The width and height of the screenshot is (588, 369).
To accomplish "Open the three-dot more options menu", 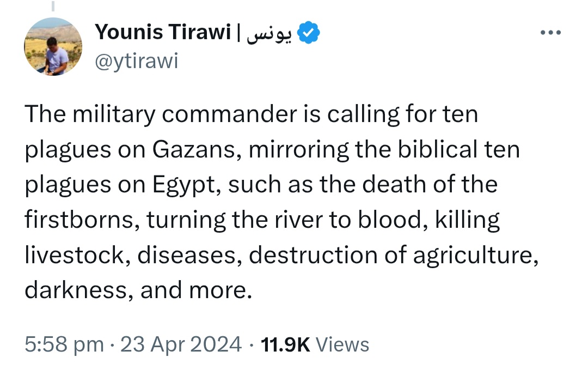I will point(550,33).
